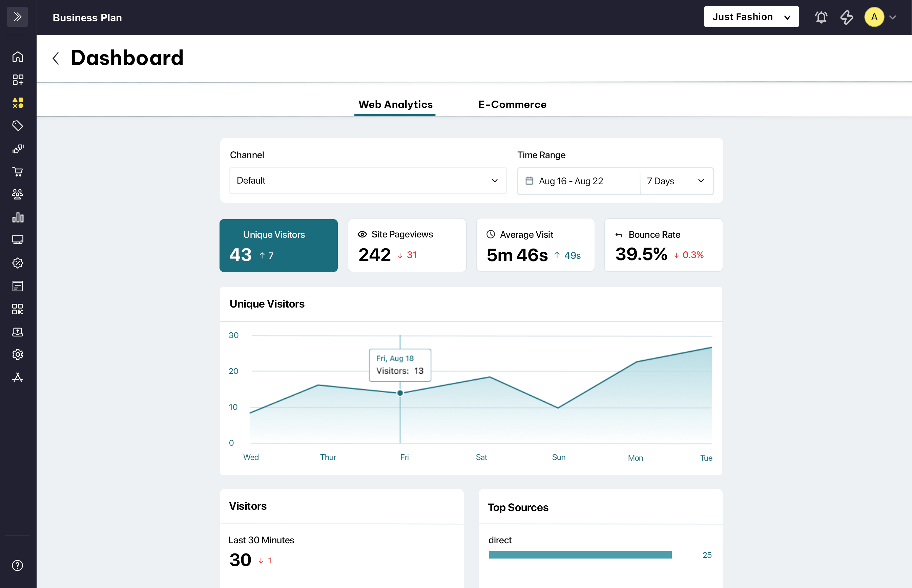Click the Home icon in sidebar
Screen dimensions: 912x588
18,57
